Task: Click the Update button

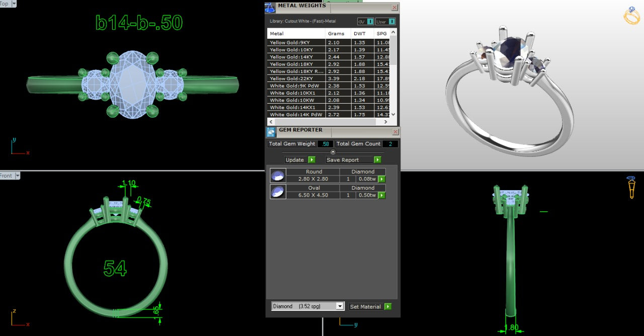Action: [295, 159]
